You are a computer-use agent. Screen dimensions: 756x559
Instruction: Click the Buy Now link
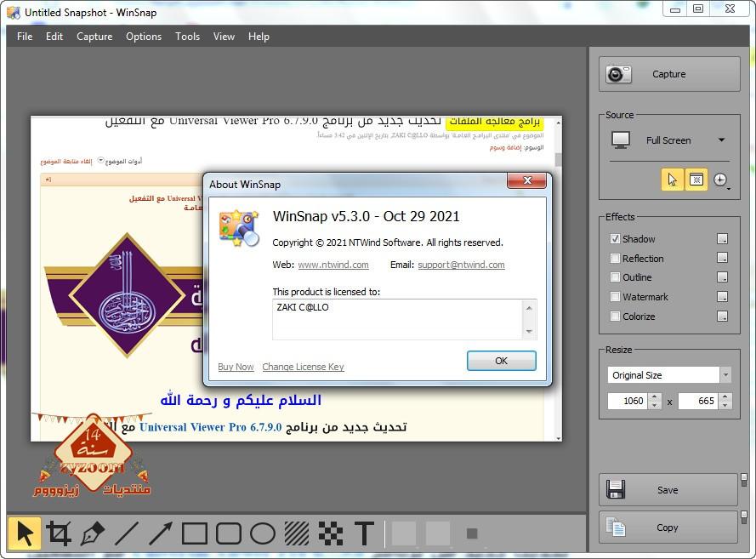236,367
